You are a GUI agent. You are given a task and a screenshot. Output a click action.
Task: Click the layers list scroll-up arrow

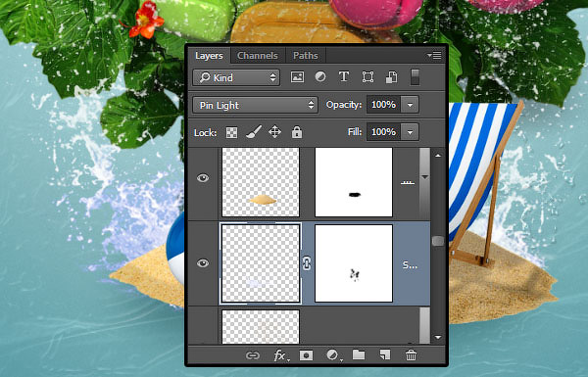(x=438, y=155)
